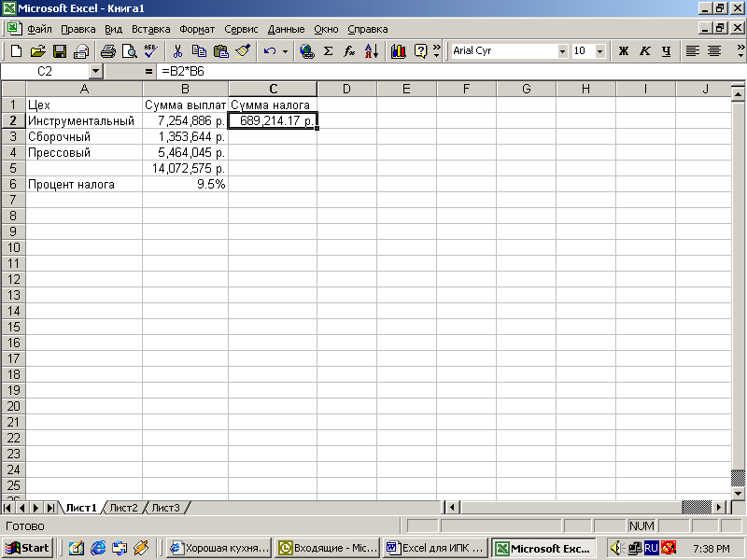The height and width of the screenshot is (560, 747).
Task: Sort ascending with A-Я icon
Action: [371, 51]
